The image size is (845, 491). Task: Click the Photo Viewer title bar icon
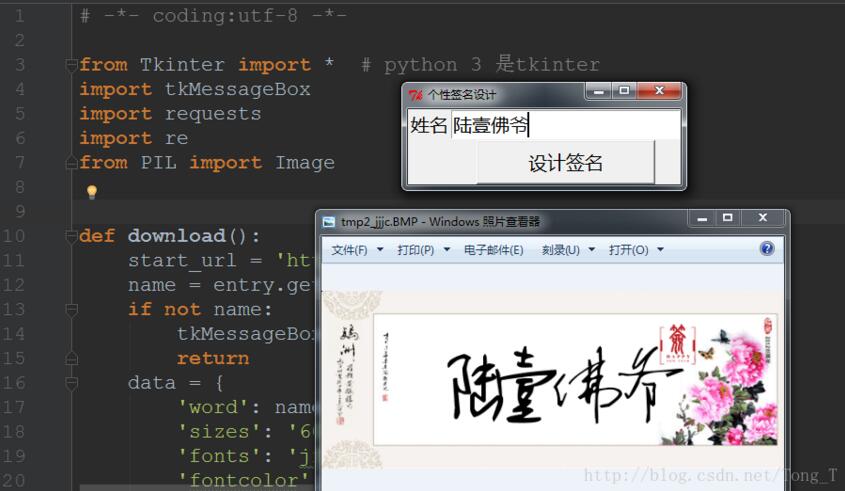pos(329,222)
